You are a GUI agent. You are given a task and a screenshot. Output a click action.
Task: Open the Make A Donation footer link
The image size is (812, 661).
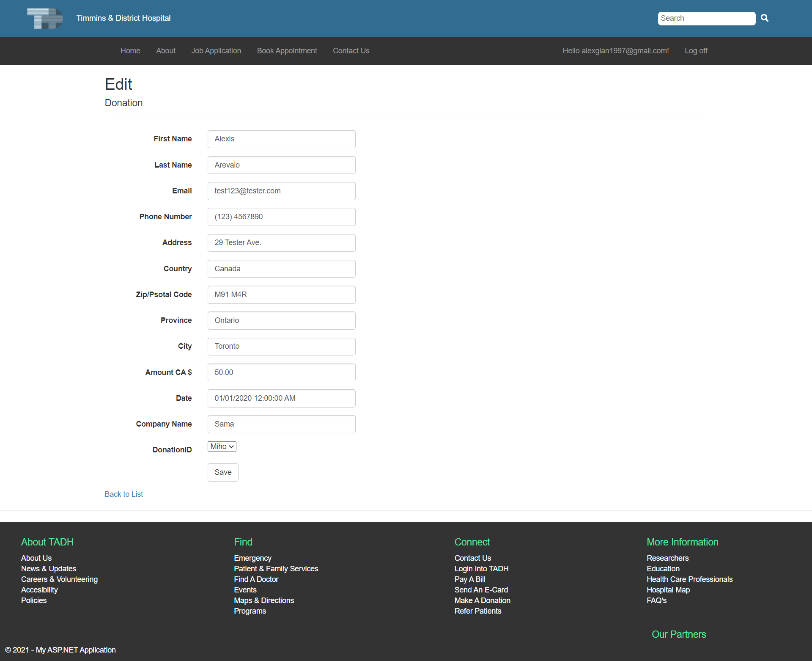482,600
